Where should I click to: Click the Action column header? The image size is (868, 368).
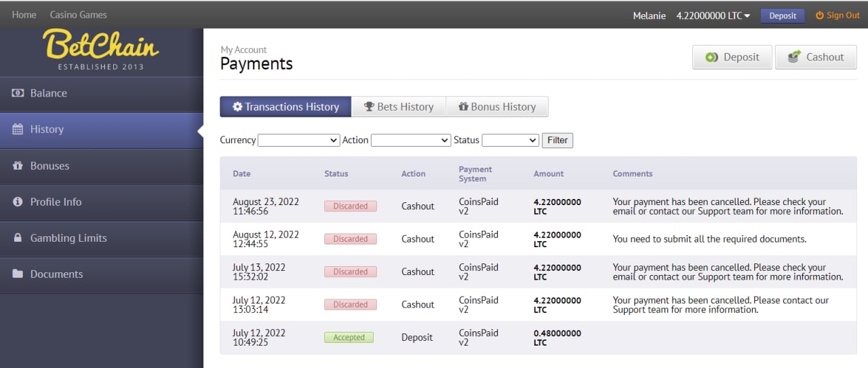coord(414,174)
